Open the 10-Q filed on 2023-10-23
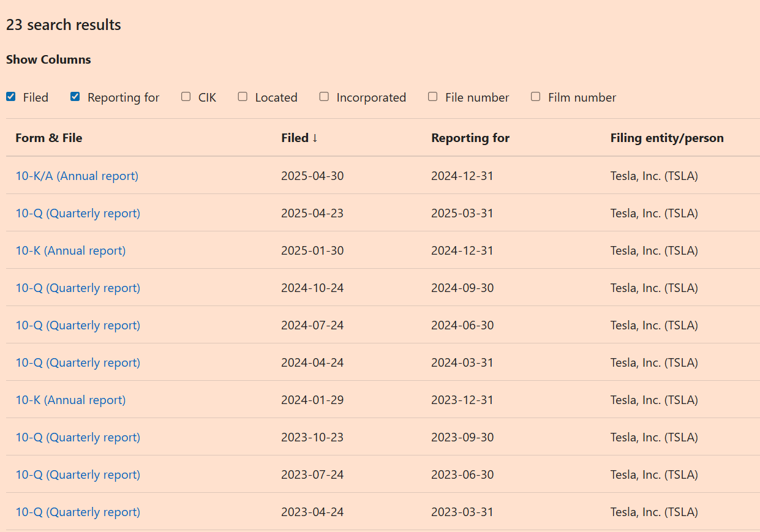760x532 pixels. 78,437
